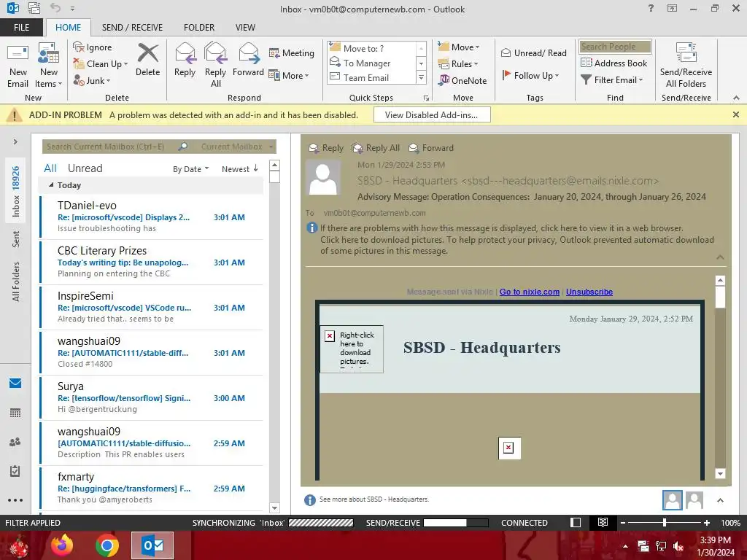Adjust the zoom slider handle
The height and width of the screenshot is (560, 747).
click(x=665, y=523)
